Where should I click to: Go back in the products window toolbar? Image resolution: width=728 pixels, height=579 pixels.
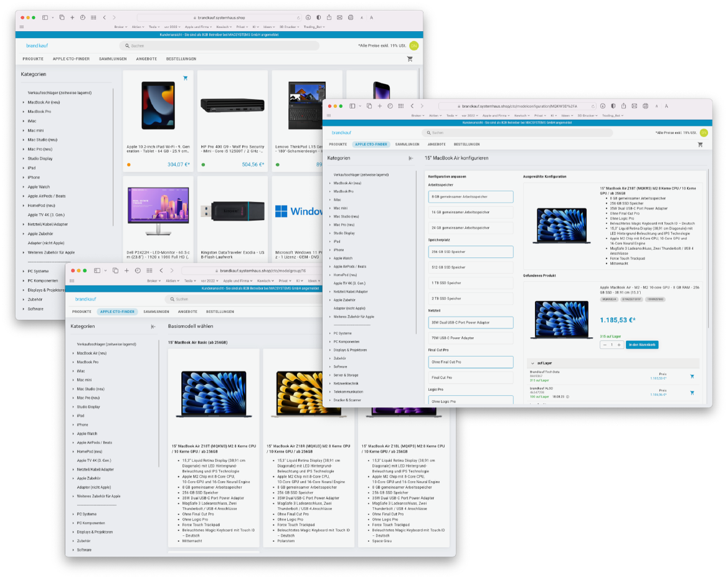[104, 17]
